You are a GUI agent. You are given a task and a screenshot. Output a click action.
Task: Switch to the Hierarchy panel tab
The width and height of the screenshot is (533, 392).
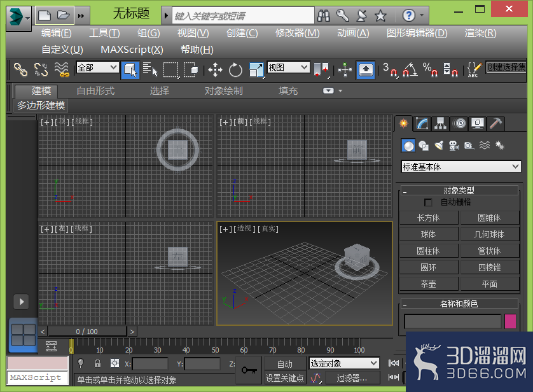coord(440,123)
